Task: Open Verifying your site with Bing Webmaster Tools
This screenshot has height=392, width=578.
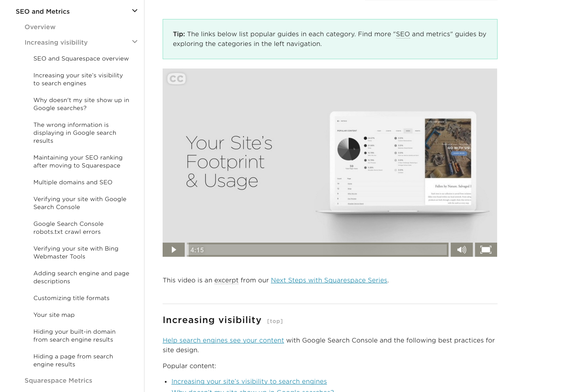Action: tap(76, 252)
